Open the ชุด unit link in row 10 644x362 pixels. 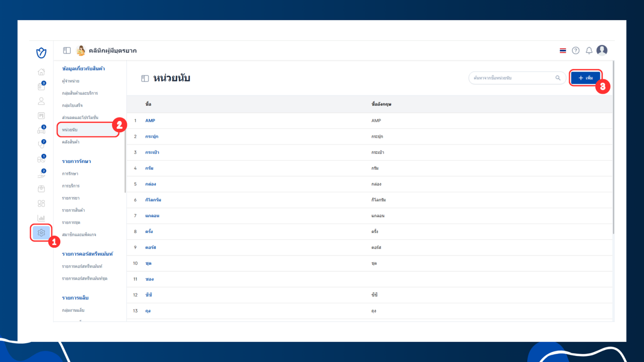(x=148, y=264)
